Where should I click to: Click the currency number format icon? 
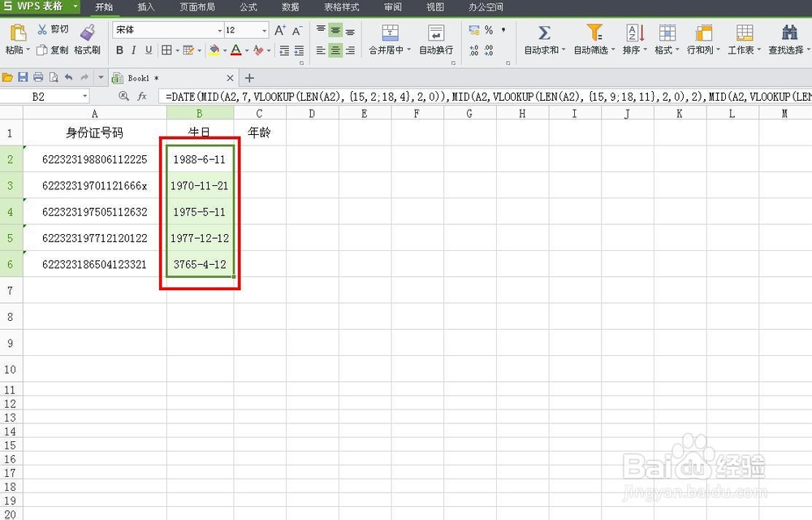pos(474,30)
